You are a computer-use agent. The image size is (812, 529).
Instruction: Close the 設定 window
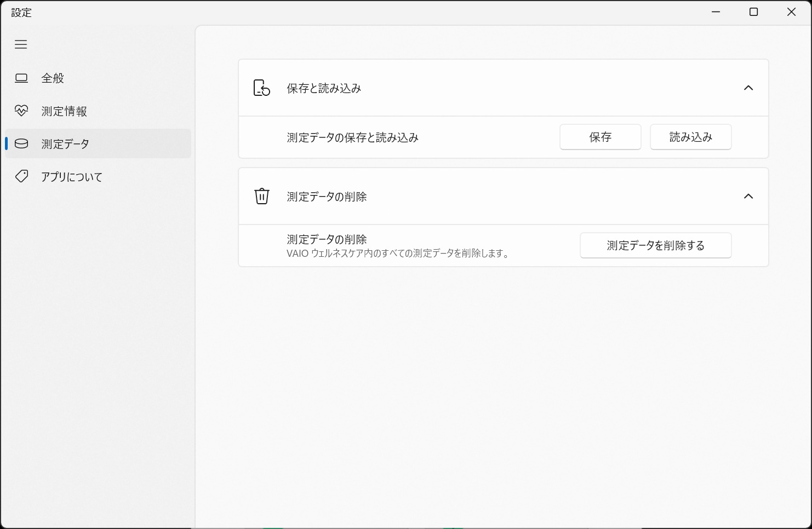coord(792,12)
